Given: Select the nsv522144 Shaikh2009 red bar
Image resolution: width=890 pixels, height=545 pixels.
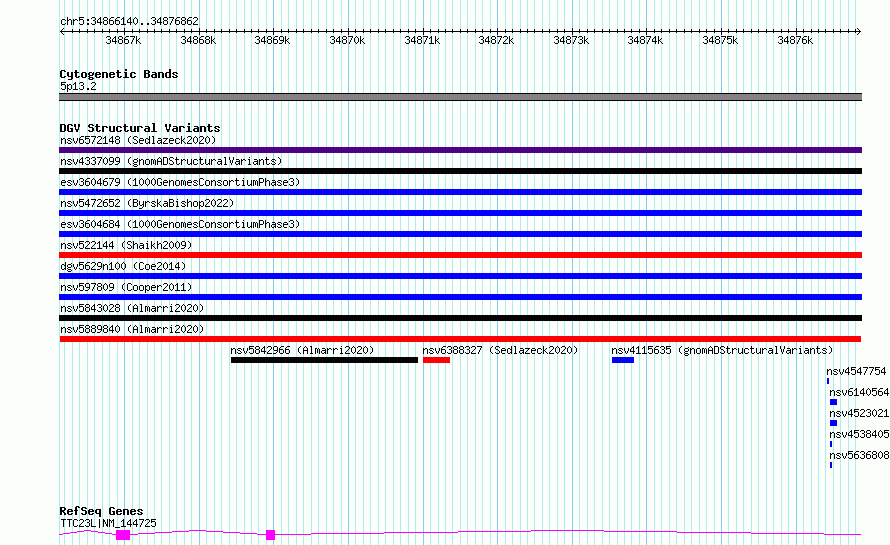Looking at the screenshot, I should pyautogui.click(x=460, y=255).
